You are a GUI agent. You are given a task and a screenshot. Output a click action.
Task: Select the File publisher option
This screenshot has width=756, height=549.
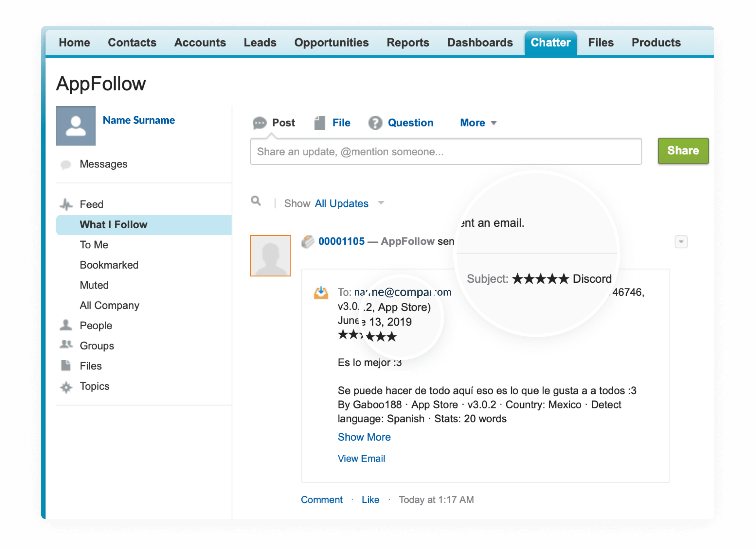341,123
